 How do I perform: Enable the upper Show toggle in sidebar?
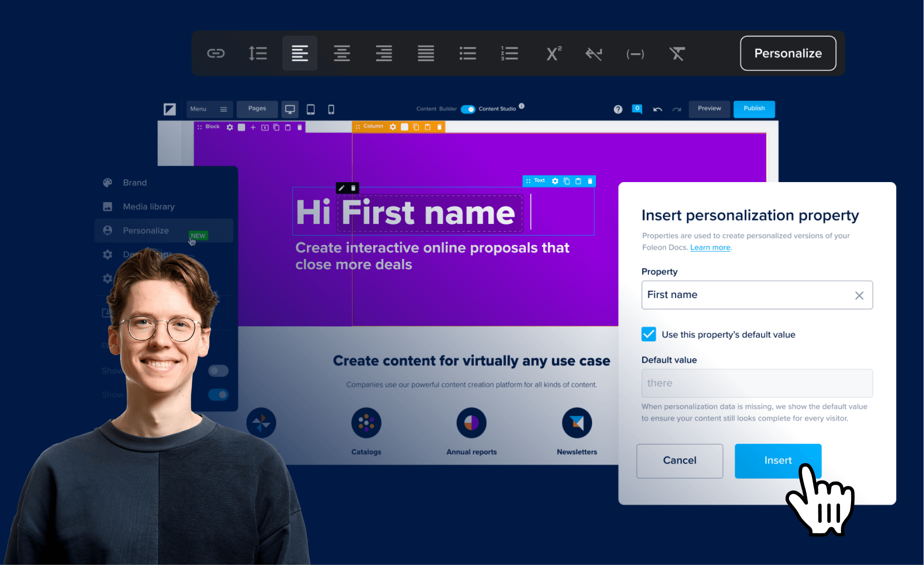(x=218, y=371)
